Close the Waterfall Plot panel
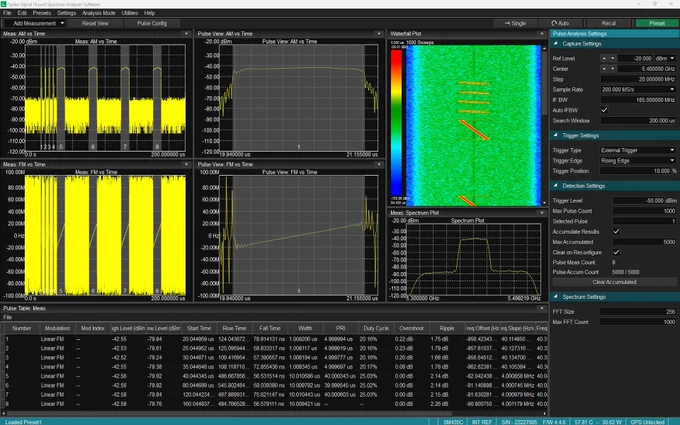This screenshot has height=425, width=680. pos(541,33)
